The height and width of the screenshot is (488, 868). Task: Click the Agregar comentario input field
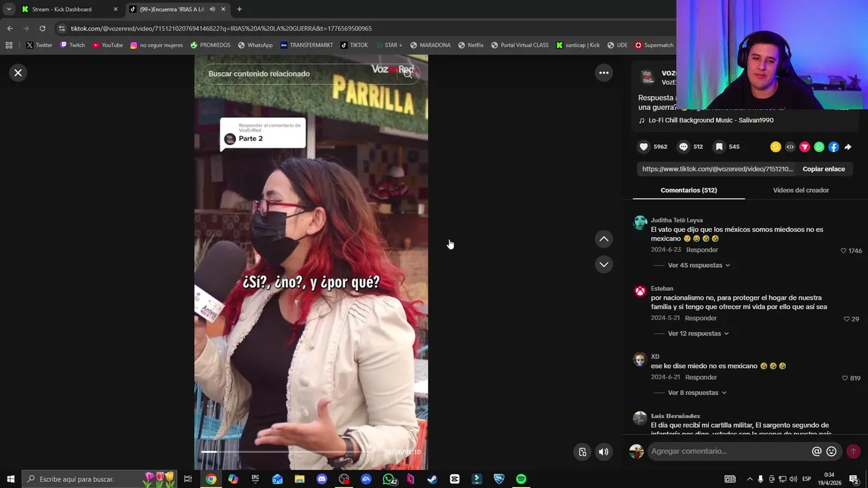(729, 451)
